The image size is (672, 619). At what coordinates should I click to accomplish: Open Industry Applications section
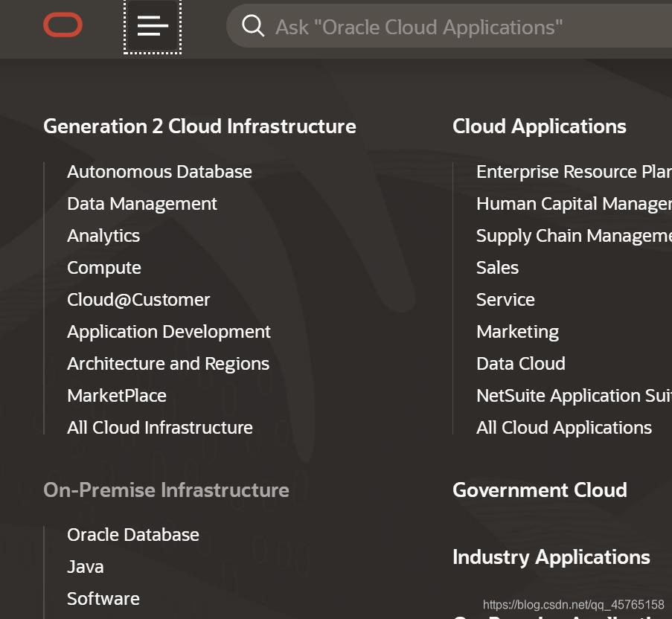coord(551,557)
